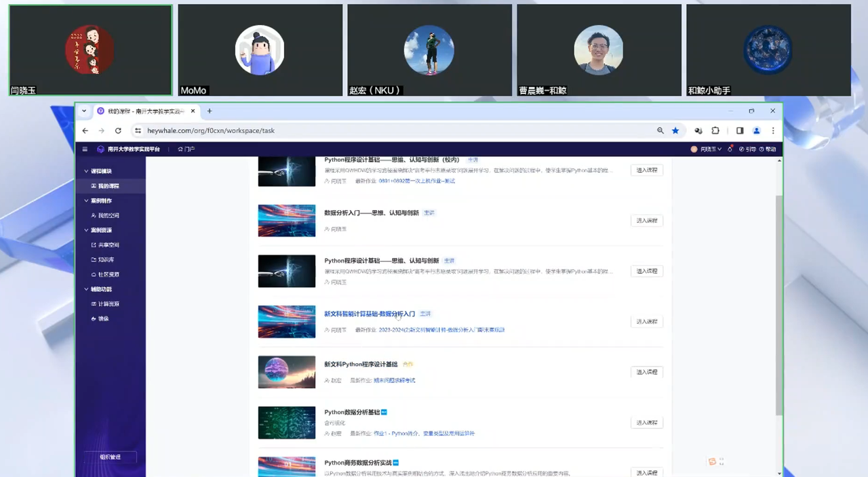This screenshot has width=868, height=477.
Task: Open the 帮助 help link
Action: (768, 149)
